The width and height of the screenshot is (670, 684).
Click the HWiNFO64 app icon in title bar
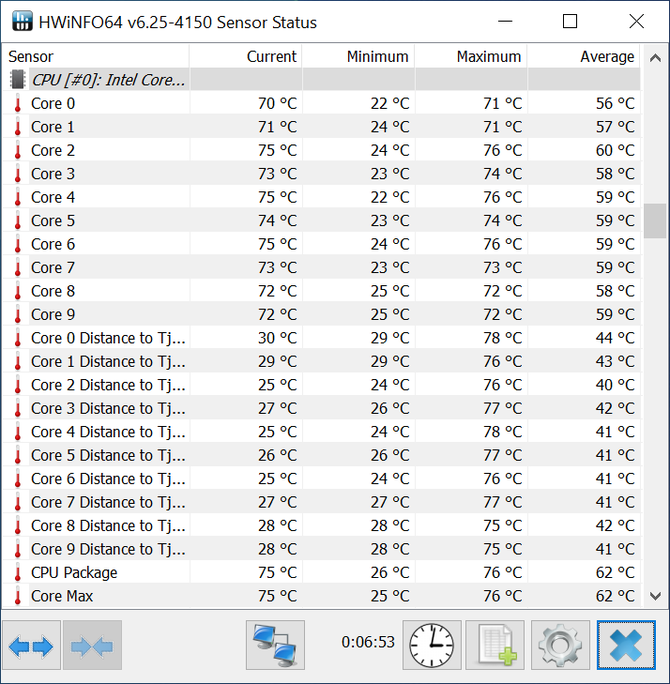(x=22, y=21)
